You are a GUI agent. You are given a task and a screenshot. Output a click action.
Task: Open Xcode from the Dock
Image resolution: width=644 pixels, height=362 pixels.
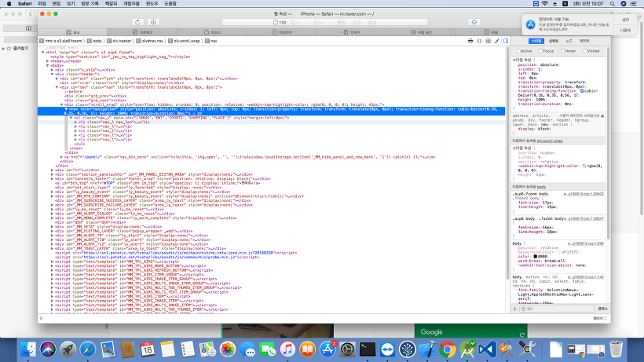coord(427,349)
